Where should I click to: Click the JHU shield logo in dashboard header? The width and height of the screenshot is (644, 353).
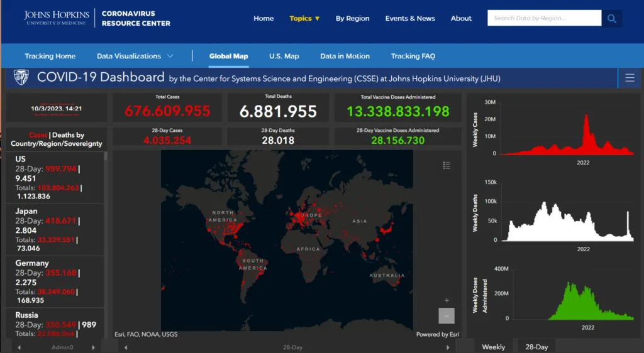coord(21,77)
